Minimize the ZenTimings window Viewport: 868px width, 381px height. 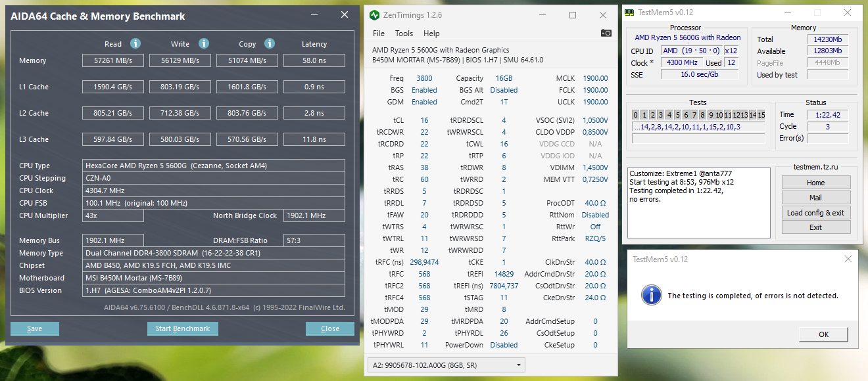click(542, 15)
